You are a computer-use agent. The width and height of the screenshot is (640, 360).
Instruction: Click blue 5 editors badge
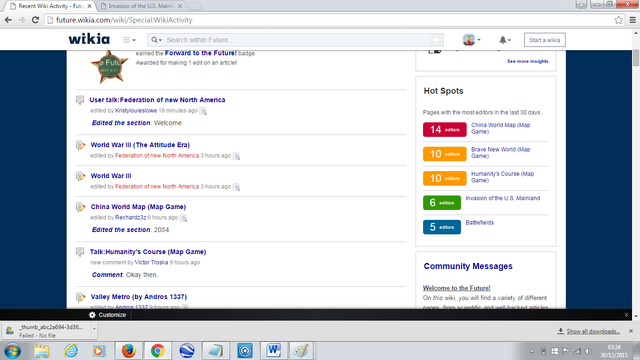[x=442, y=227]
